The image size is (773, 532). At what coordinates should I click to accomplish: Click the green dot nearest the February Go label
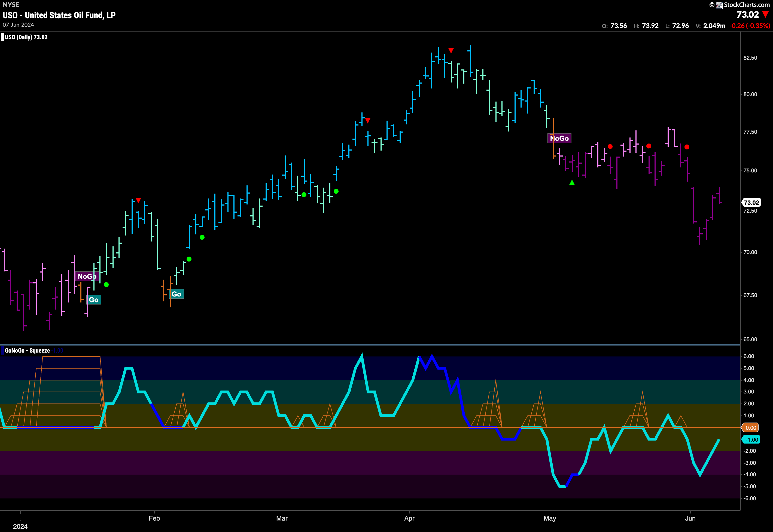[x=189, y=259]
